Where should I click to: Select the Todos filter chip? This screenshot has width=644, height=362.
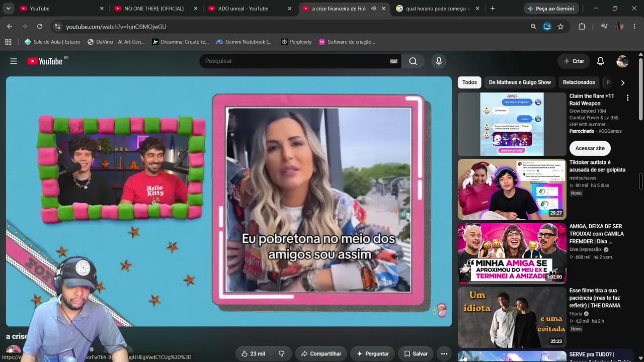[469, 82]
